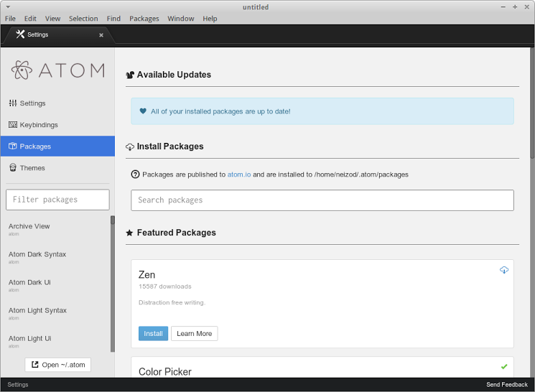Click the Zen package title
The image size is (535, 392).
[x=146, y=275]
